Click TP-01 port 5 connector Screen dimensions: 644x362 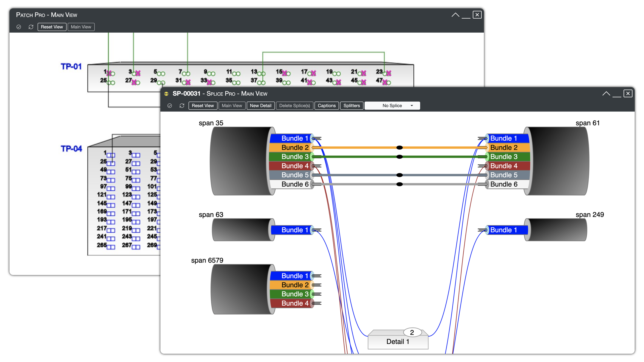(161, 74)
